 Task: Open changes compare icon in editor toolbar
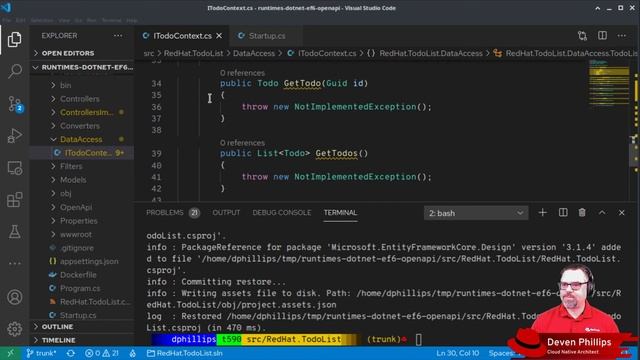tap(582, 36)
